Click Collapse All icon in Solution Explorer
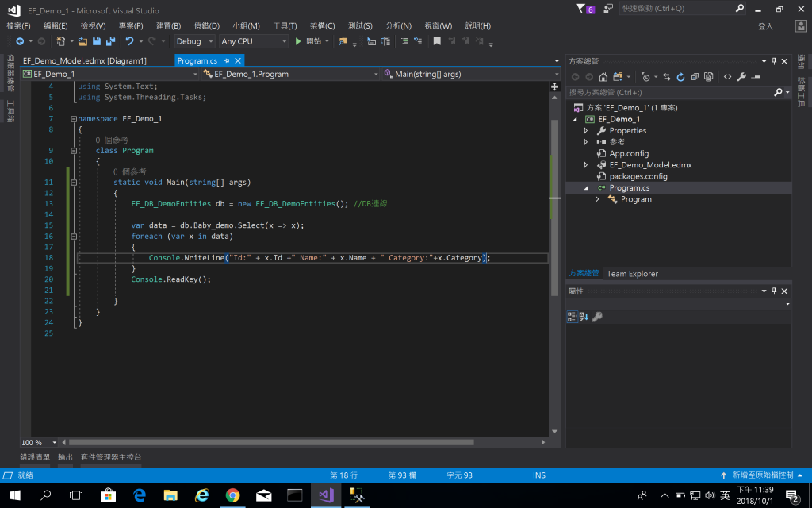This screenshot has width=812, height=508. point(695,77)
